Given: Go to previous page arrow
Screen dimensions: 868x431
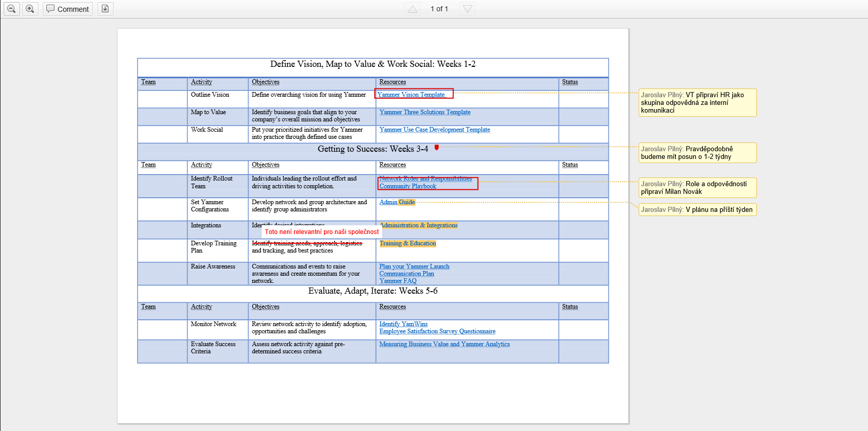Looking at the screenshot, I should 412,9.
